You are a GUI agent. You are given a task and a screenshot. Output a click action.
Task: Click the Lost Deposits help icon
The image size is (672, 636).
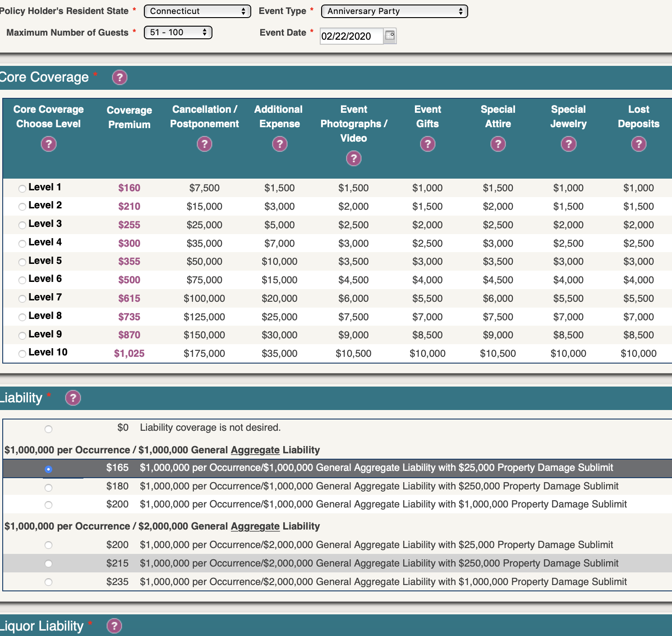[x=639, y=144]
